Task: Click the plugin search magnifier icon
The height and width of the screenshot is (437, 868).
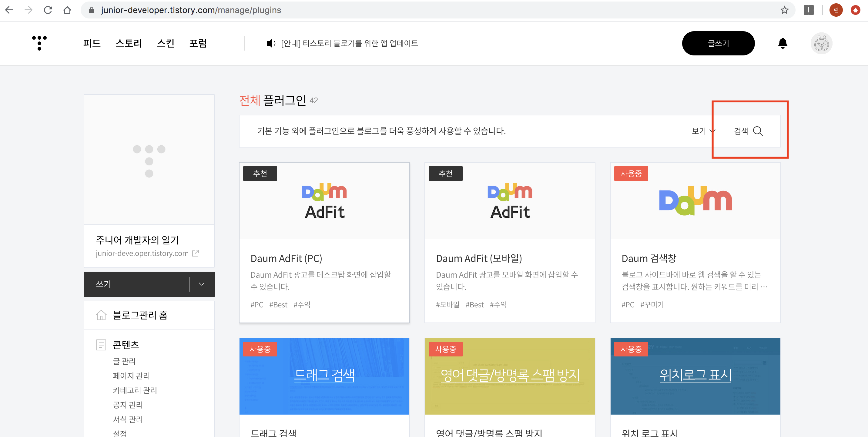Action: (757, 131)
